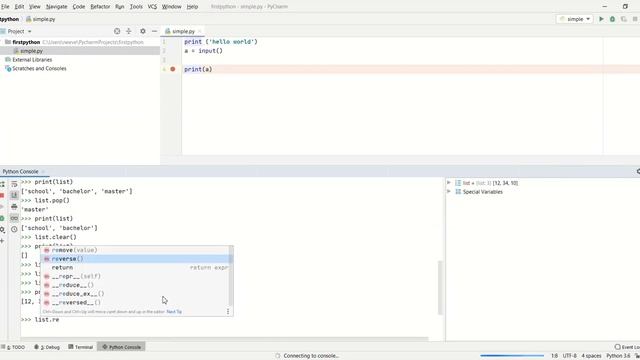Add new console with the plus icon
This screenshot has width=640, height=360.
coord(2,241)
